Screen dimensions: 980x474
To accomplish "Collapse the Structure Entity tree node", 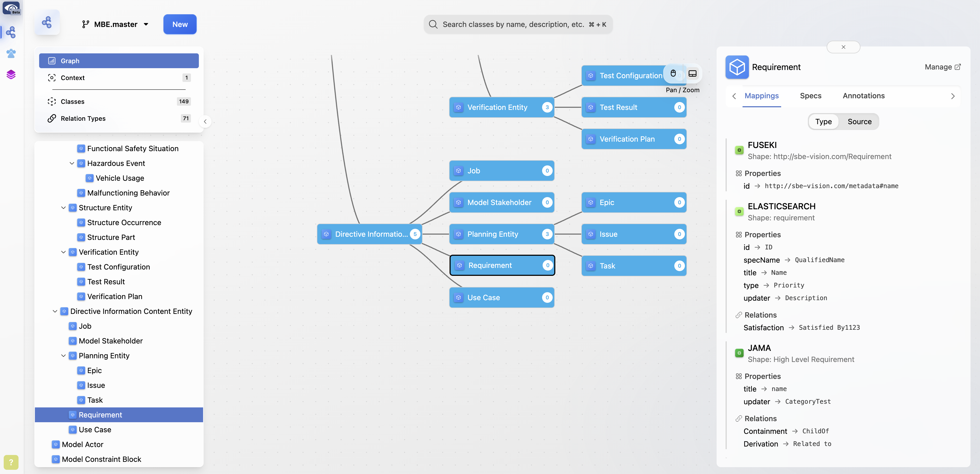I will coord(63,208).
